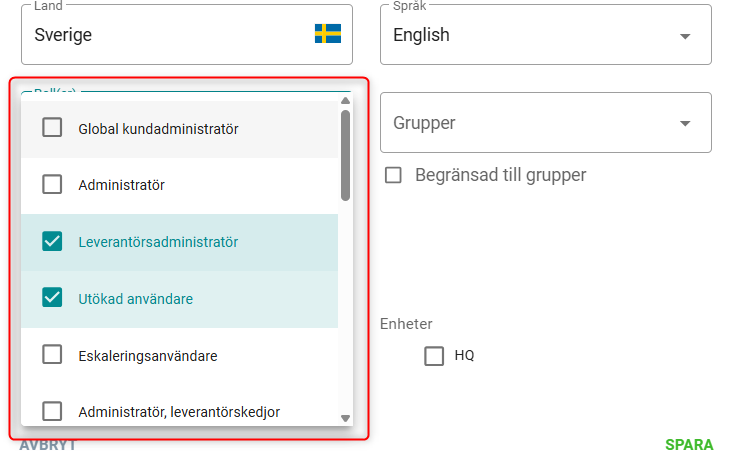Uncheck the Leverantörsadministratör checkbox
The width and height of the screenshot is (743, 466).
(x=52, y=242)
